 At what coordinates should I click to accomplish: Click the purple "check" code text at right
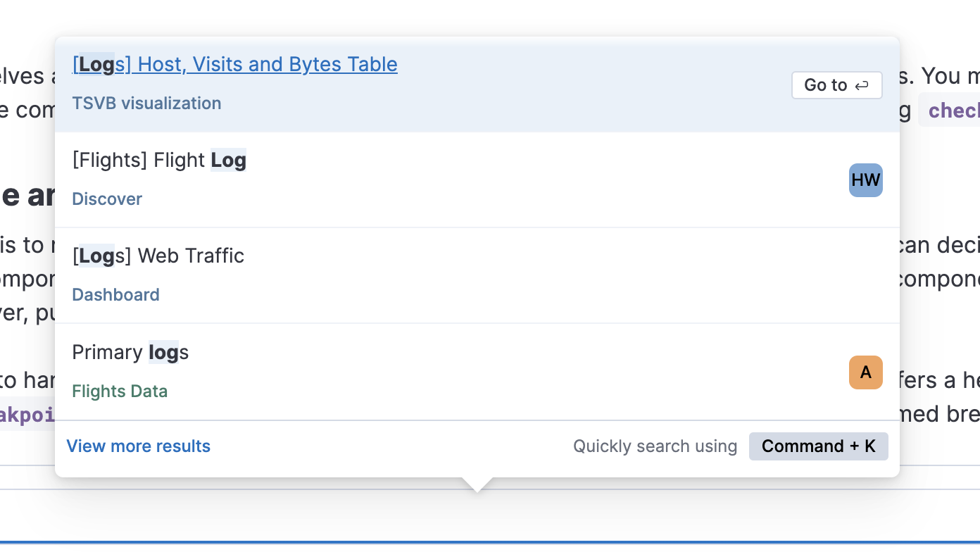[x=953, y=111]
